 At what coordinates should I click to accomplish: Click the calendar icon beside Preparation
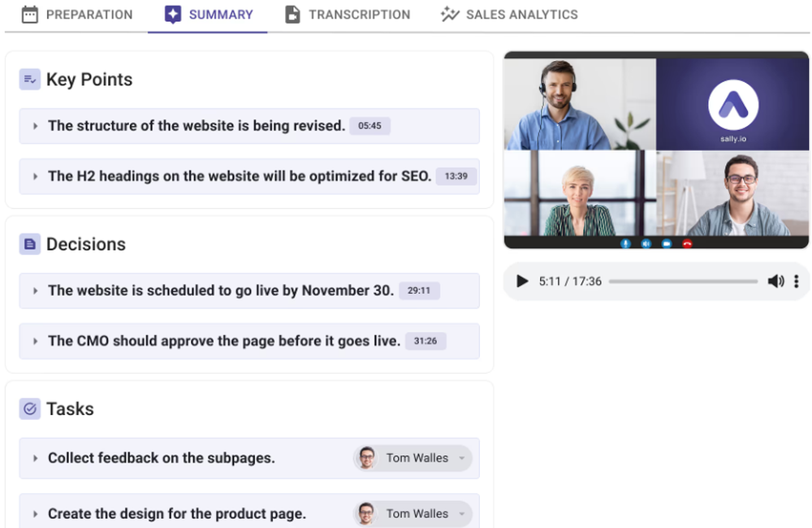30,14
